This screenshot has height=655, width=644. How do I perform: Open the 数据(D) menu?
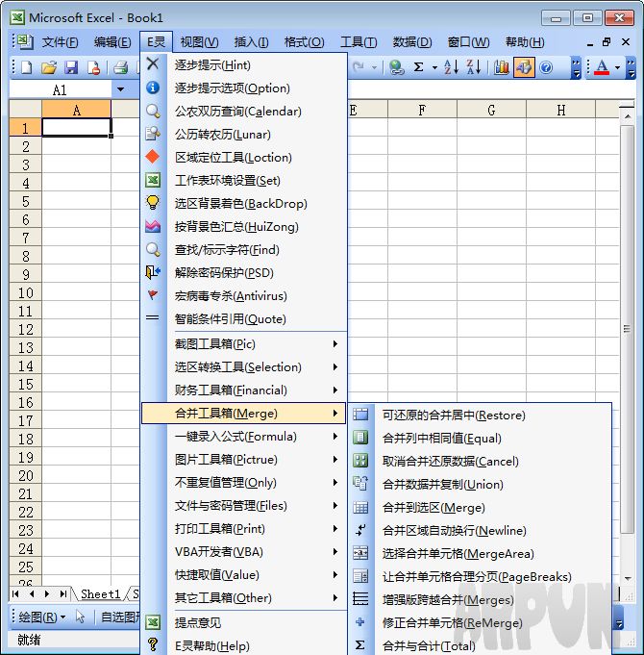tap(412, 42)
